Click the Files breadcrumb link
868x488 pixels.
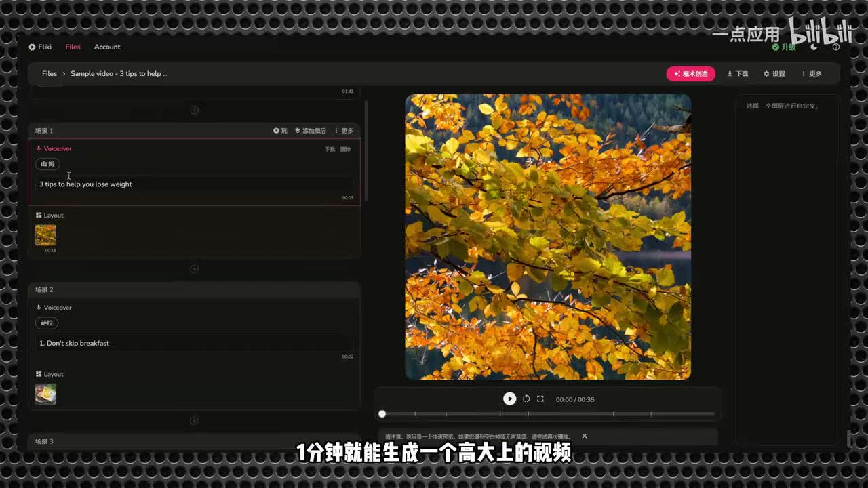pyautogui.click(x=50, y=74)
